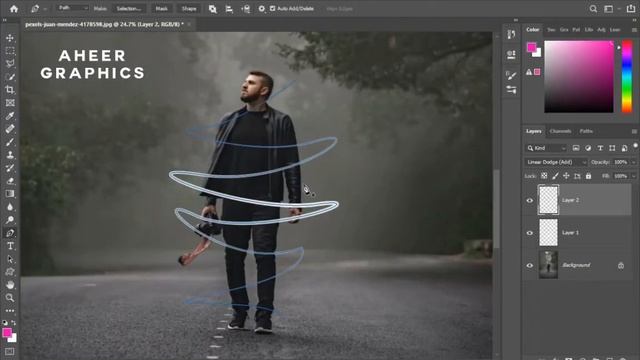Select the Eyedropper tool

coord(10,116)
